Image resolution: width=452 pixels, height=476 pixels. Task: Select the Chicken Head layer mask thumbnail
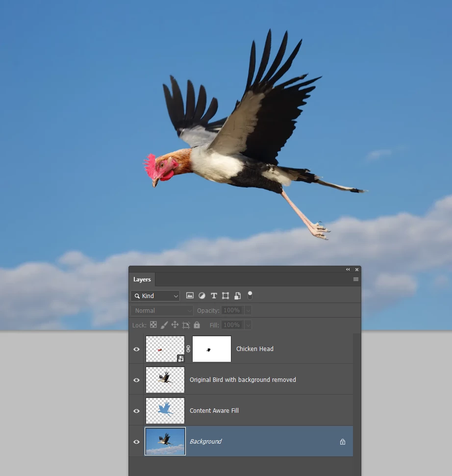pos(212,349)
